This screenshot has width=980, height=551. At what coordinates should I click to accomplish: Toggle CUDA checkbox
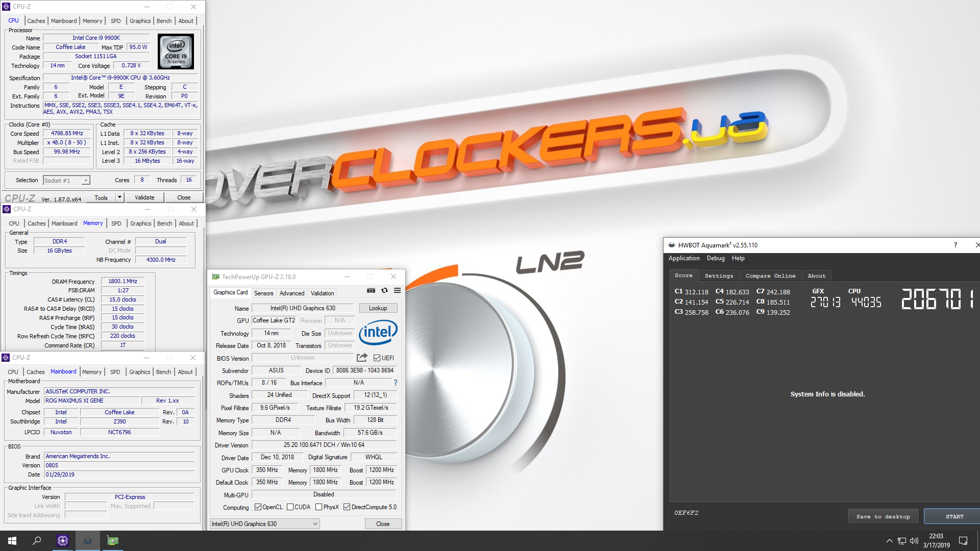290,507
